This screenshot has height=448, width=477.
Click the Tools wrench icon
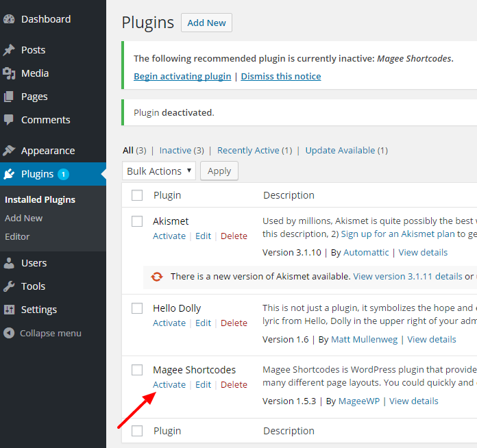point(9,286)
